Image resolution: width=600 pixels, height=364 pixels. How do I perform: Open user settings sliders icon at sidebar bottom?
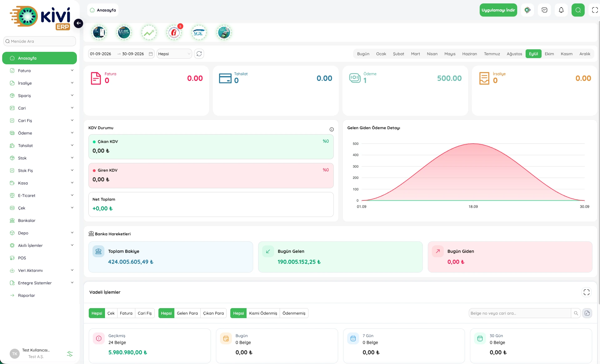coord(70,354)
